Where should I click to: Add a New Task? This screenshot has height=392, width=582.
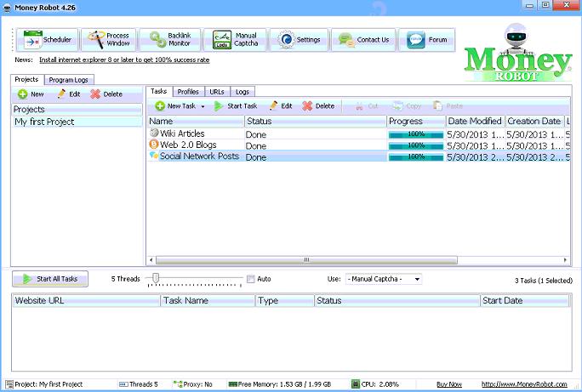tap(175, 106)
